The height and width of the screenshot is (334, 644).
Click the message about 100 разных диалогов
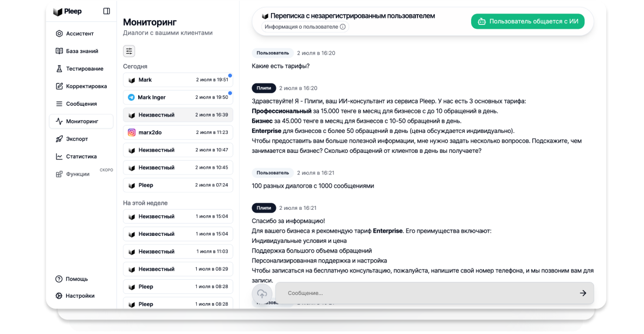coord(313,185)
